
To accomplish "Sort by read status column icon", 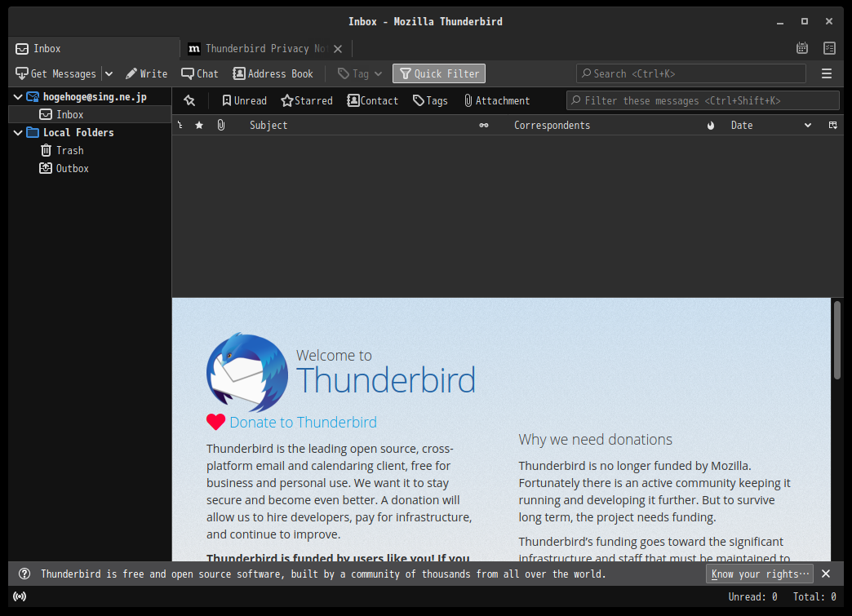I will click(484, 126).
